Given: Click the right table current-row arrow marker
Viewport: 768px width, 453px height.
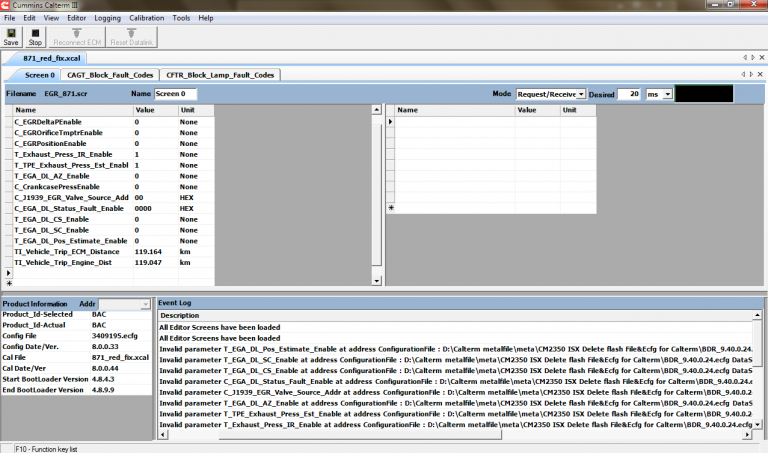Looking at the screenshot, I should tap(390, 121).
